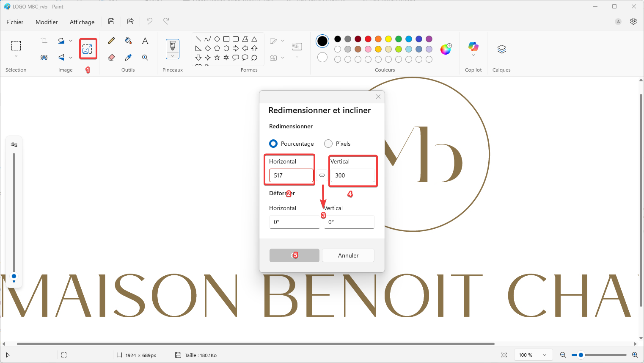The height and width of the screenshot is (363, 644).
Task: Select the Fill bucket tool
Action: [128, 41]
